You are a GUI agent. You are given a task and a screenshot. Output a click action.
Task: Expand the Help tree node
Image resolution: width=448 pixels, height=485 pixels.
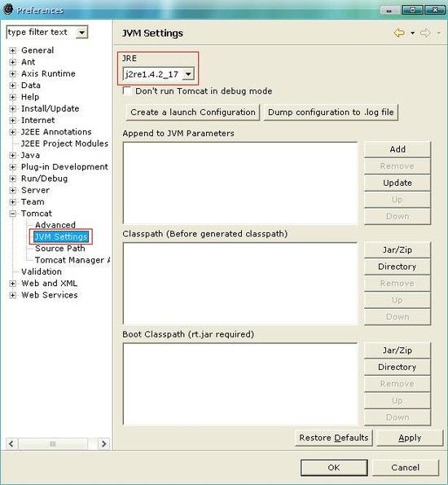pyautogui.click(x=12, y=97)
